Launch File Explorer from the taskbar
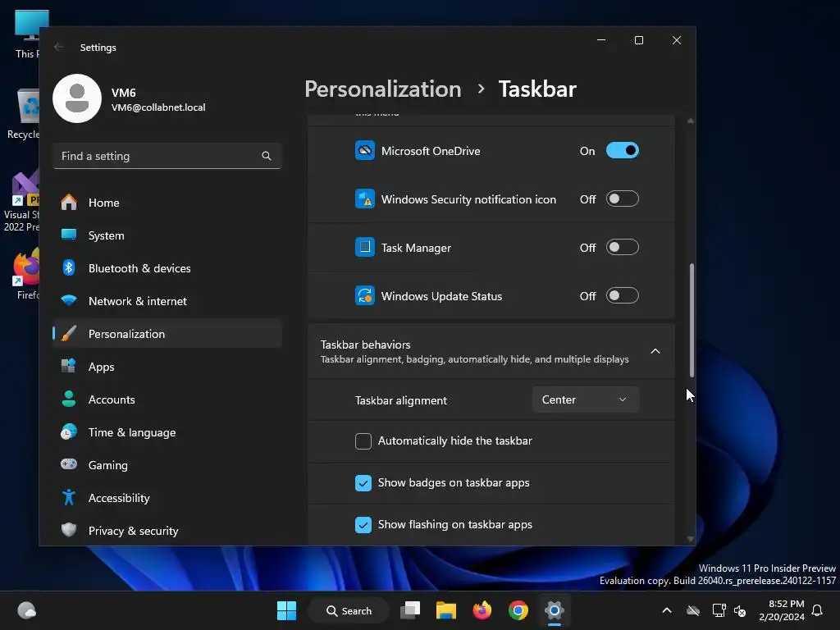This screenshot has height=630, width=840. tap(445, 610)
